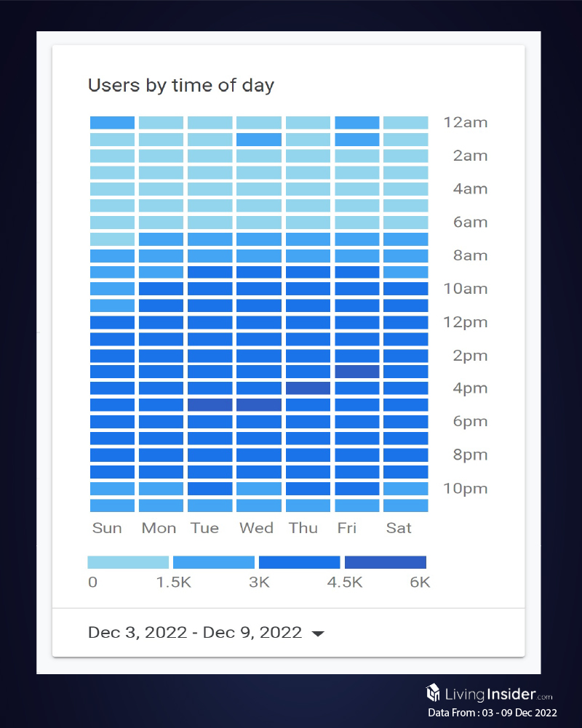Pick the 3K–4.5K legend color swatch
Image resolution: width=582 pixels, height=728 pixels.
coord(300,562)
